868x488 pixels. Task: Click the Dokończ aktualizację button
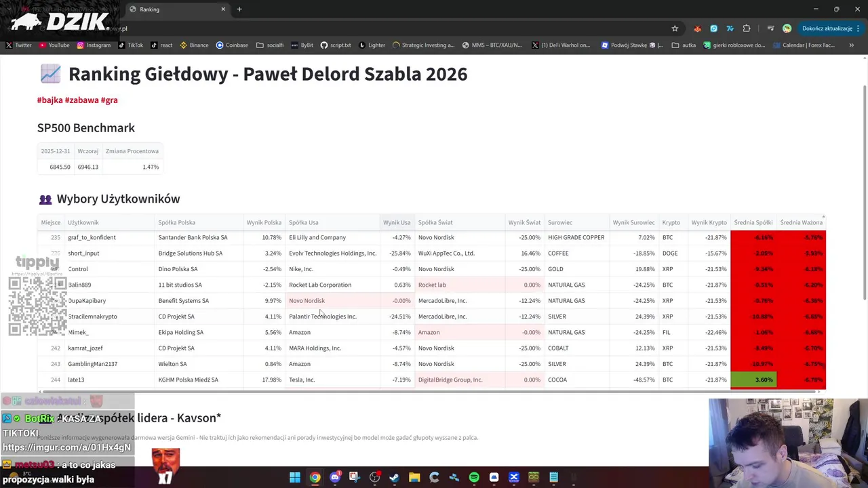coord(827,28)
